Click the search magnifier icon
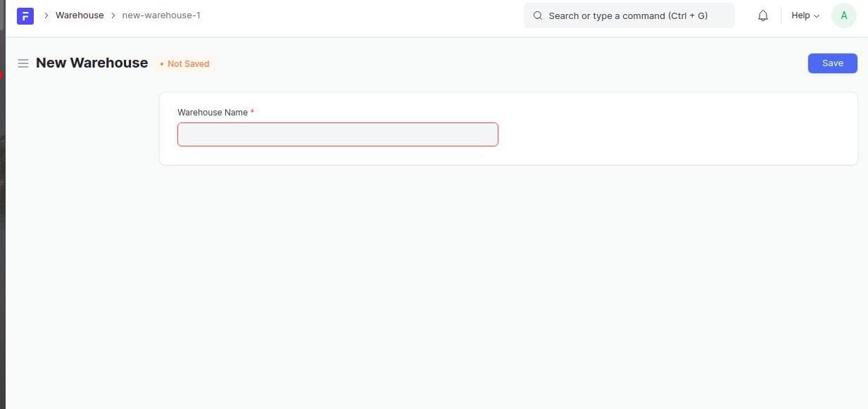The height and width of the screenshot is (409, 868). pyautogui.click(x=538, y=15)
